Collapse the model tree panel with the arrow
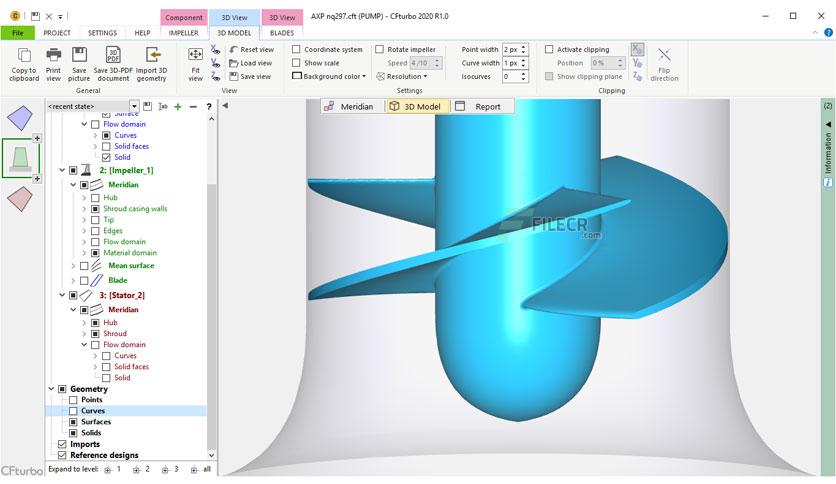The image size is (836, 484). 226,106
